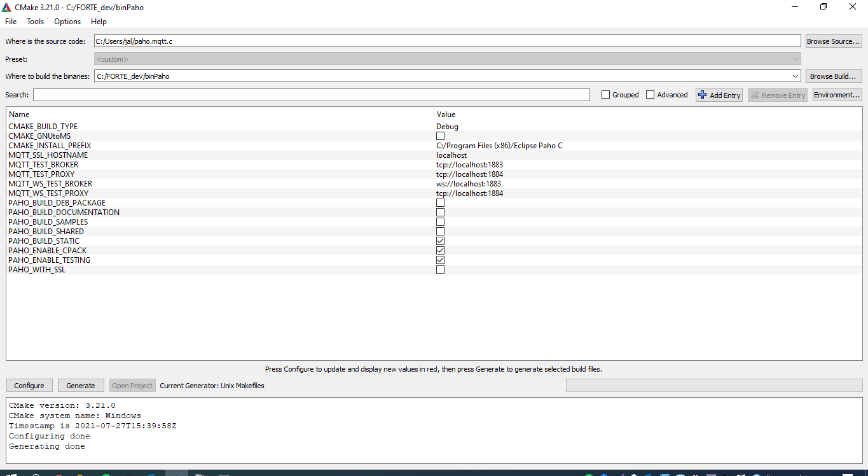This screenshot has height=476, width=868.
Task: Enable PAHO_BUILD_SAMPLES checkbox
Action: pos(440,222)
